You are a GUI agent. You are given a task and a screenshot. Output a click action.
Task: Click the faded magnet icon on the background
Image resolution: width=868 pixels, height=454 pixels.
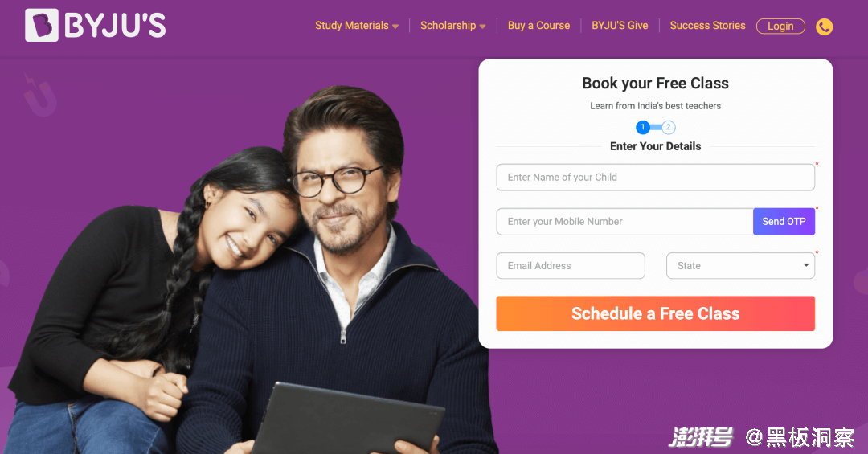(x=40, y=96)
